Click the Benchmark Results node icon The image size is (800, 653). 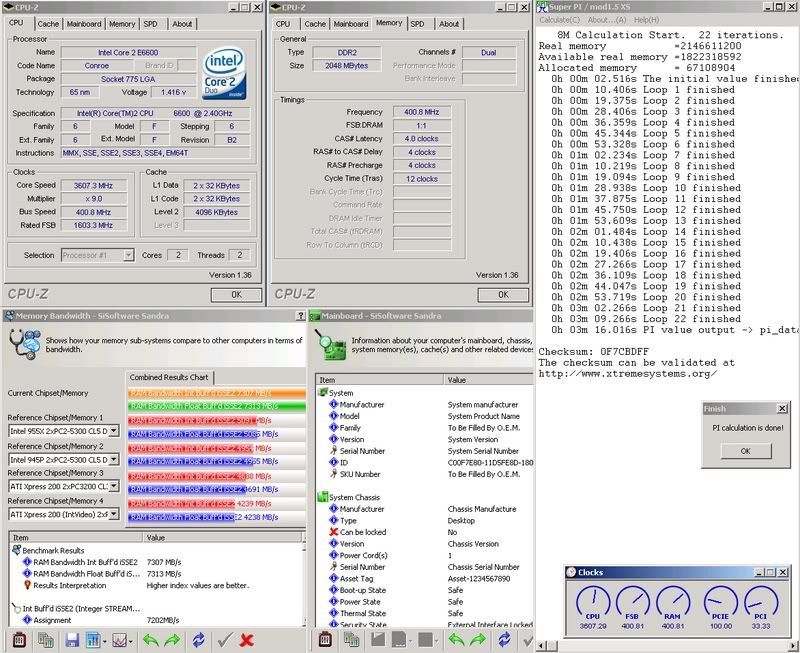click(16, 550)
